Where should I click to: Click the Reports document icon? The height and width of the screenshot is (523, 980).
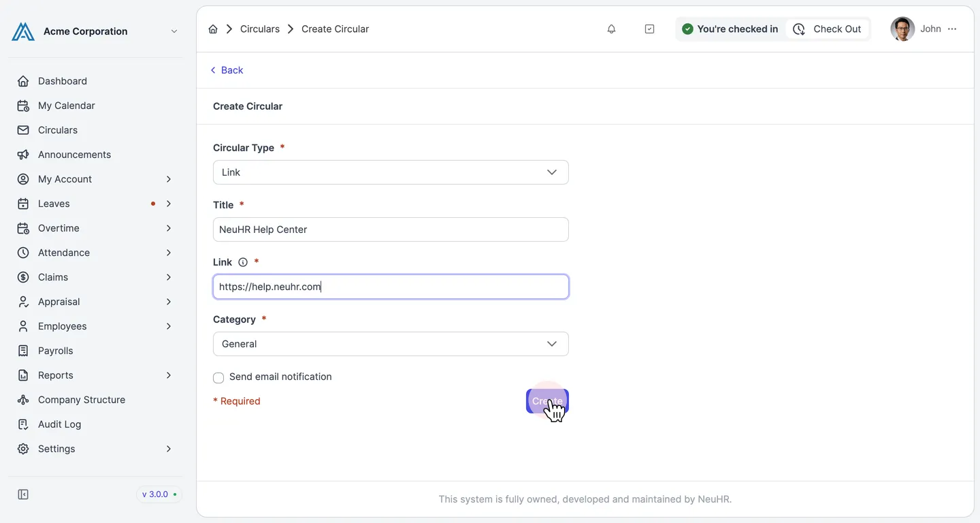point(23,375)
